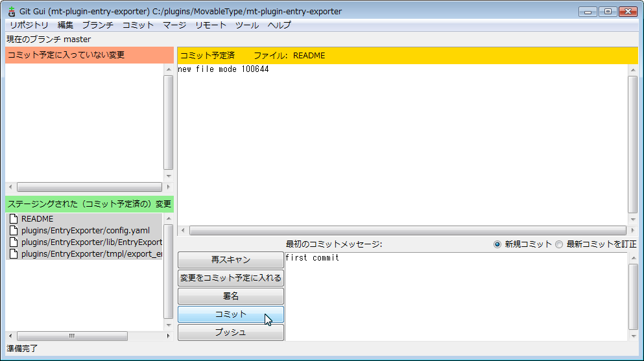Viewport: 644px width, 361px height.
Task: Click the file icon beside plugins/EntryExporter/tmpl entry
Action: [x=14, y=254]
